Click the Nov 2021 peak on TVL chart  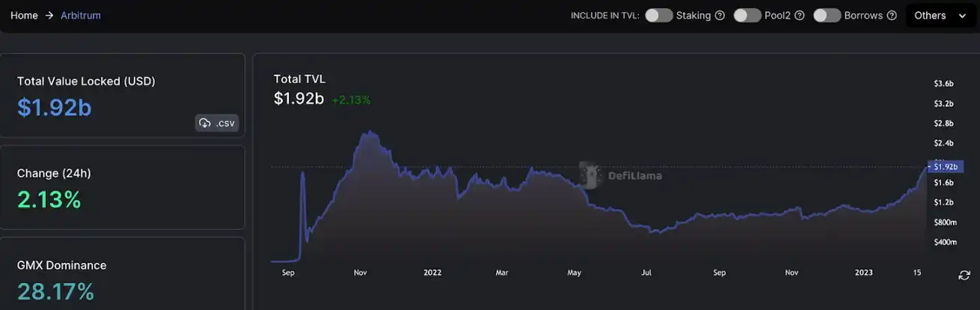[x=367, y=133]
